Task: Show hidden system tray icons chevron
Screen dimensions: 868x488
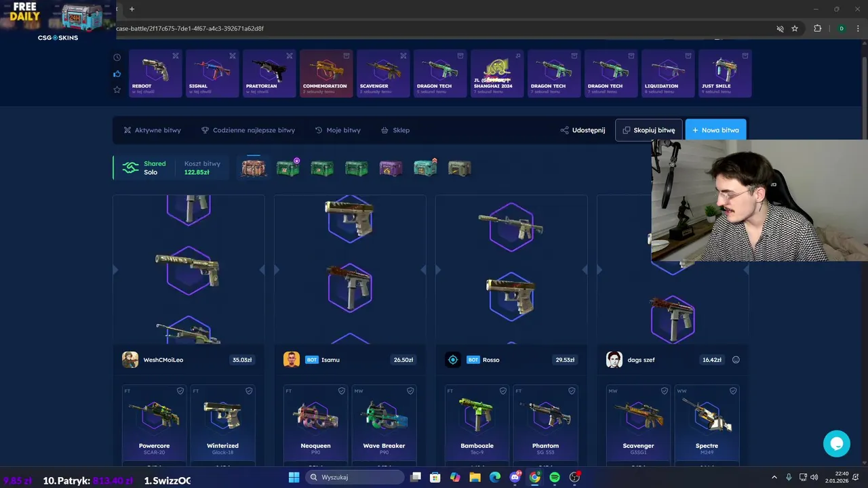Action: (x=774, y=477)
